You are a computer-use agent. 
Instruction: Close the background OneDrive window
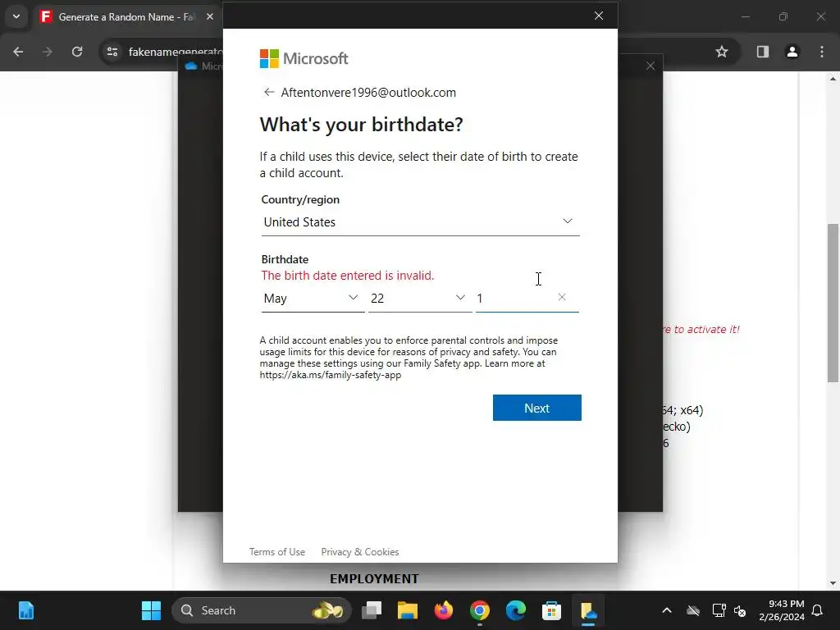651,66
